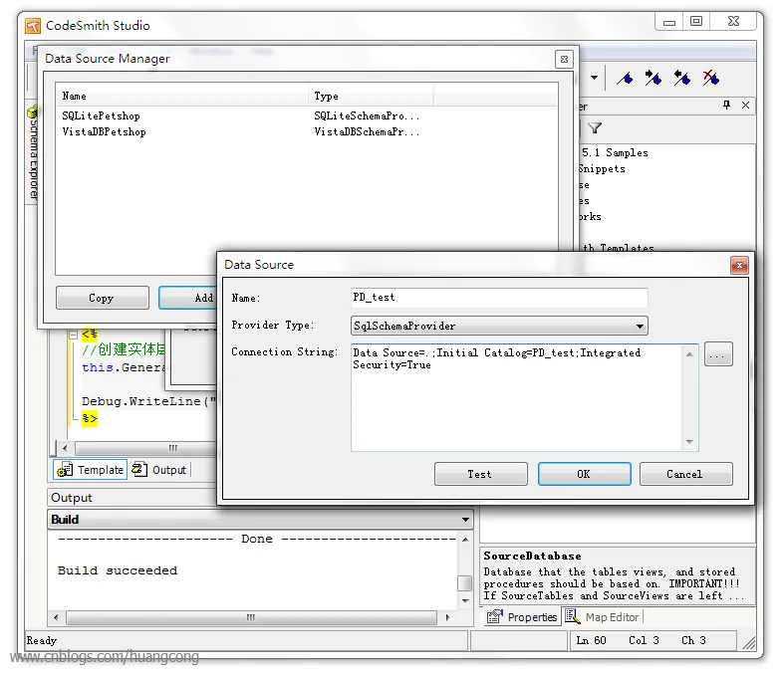The width and height of the screenshot is (784, 675).
Task: Click the Toggle Bookmark flag icon
Action: (x=625, y=78)
